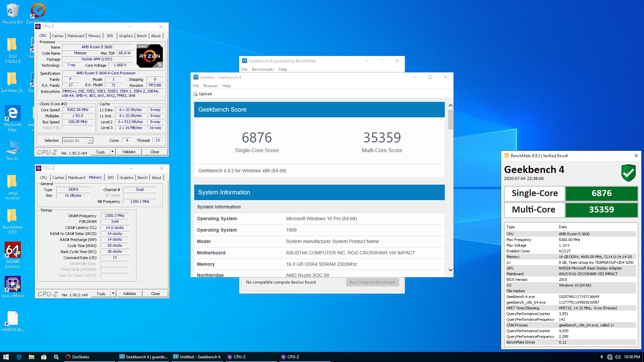Click the Memory row in BenchMate table
The height and width of the screenshot is (362, 644).
(570, 257)
